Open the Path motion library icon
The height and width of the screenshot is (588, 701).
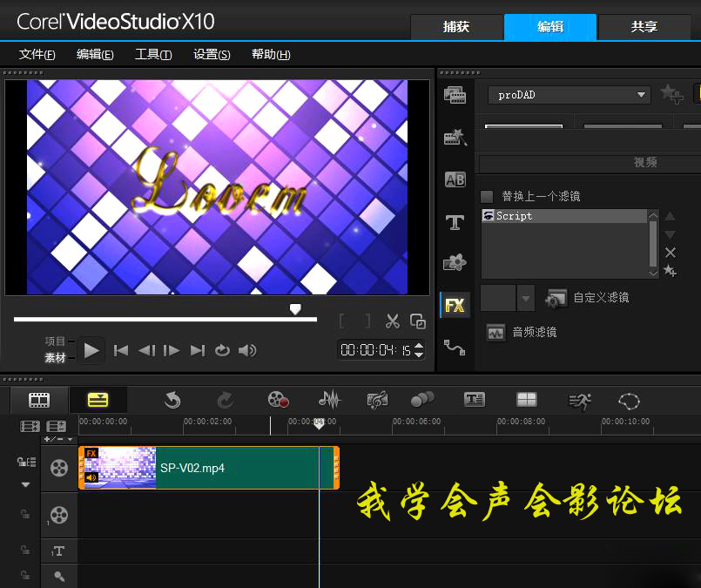pyautogui.click(x=455, y=348)
